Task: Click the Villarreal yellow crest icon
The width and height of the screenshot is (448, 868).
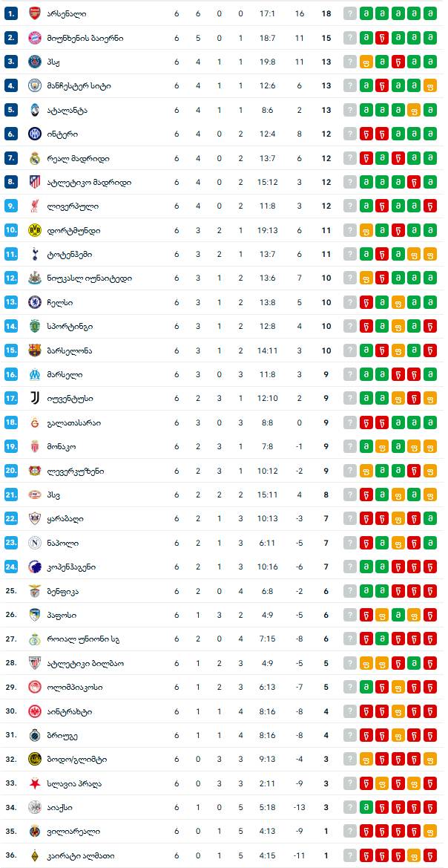Action: (34, 832)
